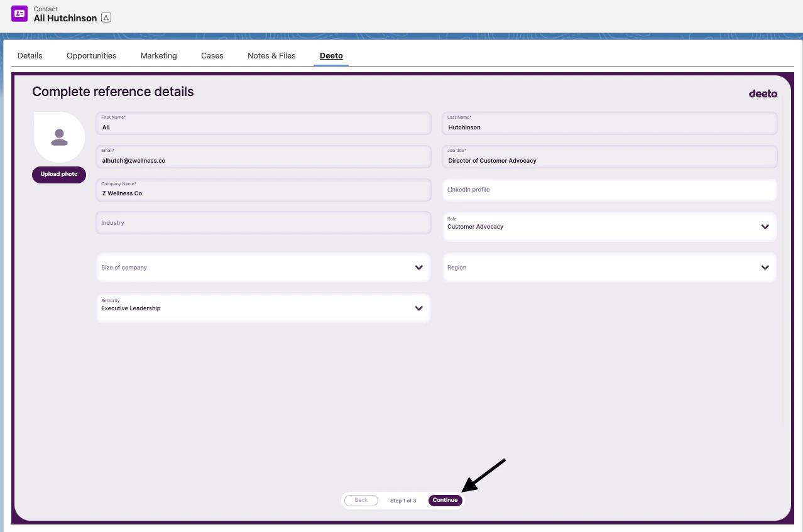Viewport: 803px width, 532px height.
Task: Click the Step 1 of 3 indicator
Action: 403,501
